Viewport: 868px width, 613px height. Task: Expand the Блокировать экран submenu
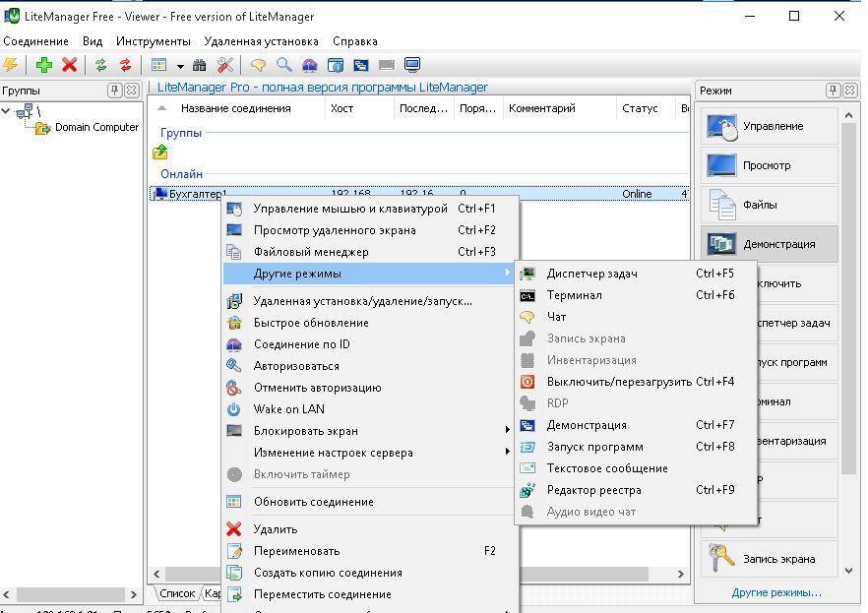tap(508, 431)
